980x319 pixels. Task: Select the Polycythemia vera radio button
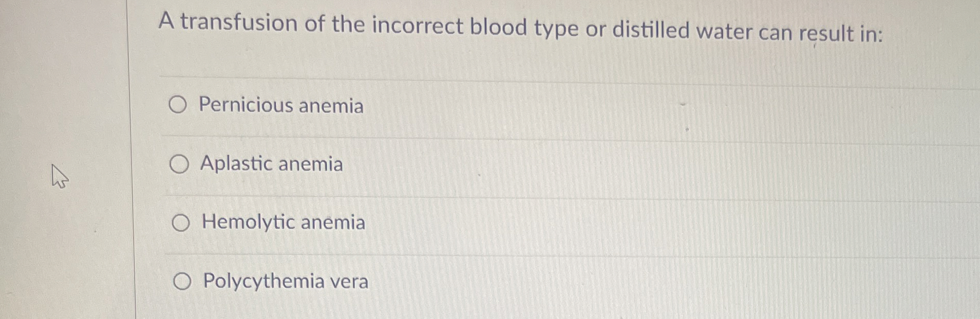coord(183,282)
